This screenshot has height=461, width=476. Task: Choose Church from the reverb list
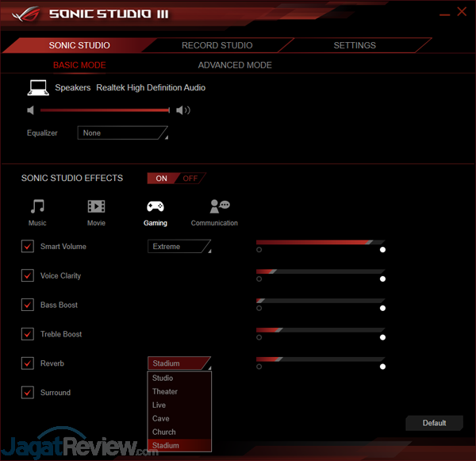179,432
